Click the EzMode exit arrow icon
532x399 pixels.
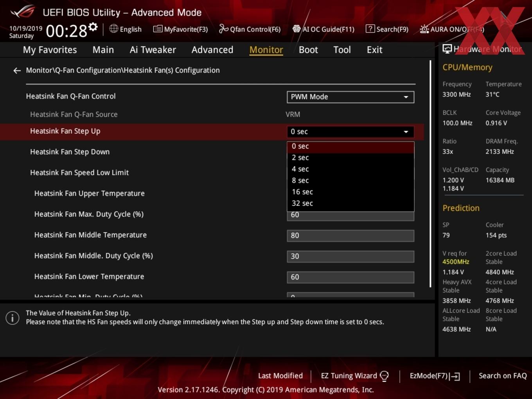[455, 376]
